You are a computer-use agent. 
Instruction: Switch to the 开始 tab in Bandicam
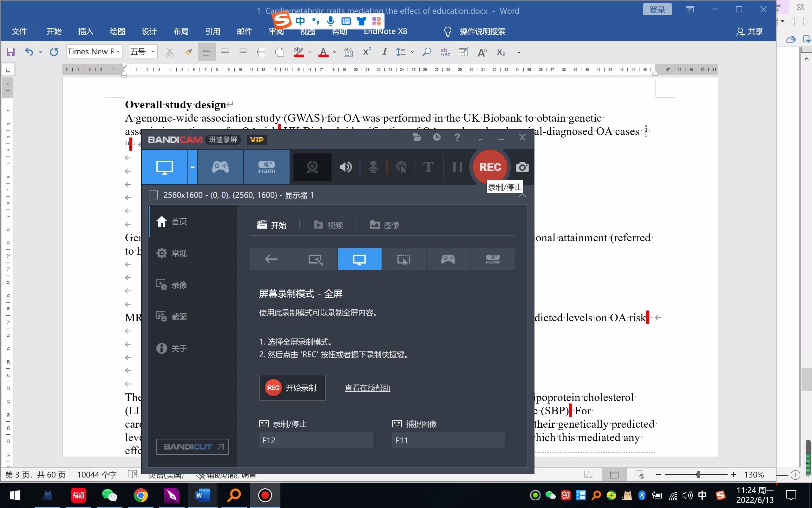point(272,225)
